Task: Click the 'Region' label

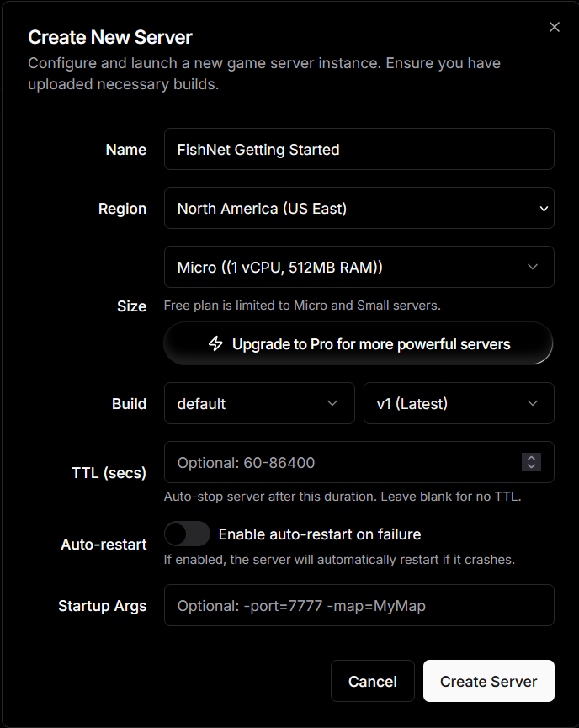Action: coord(122,209)
